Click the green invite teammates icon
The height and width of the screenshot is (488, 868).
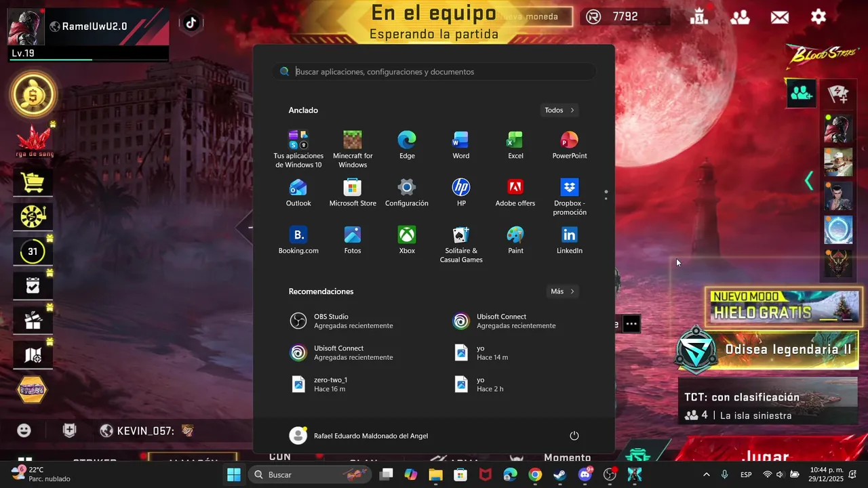tap(802, 94)
